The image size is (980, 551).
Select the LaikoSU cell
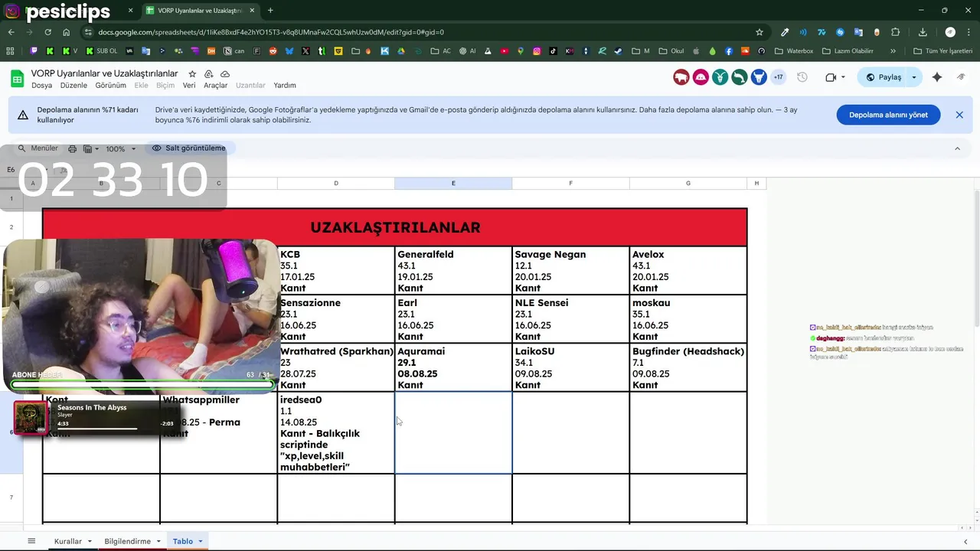pos(570,367)
